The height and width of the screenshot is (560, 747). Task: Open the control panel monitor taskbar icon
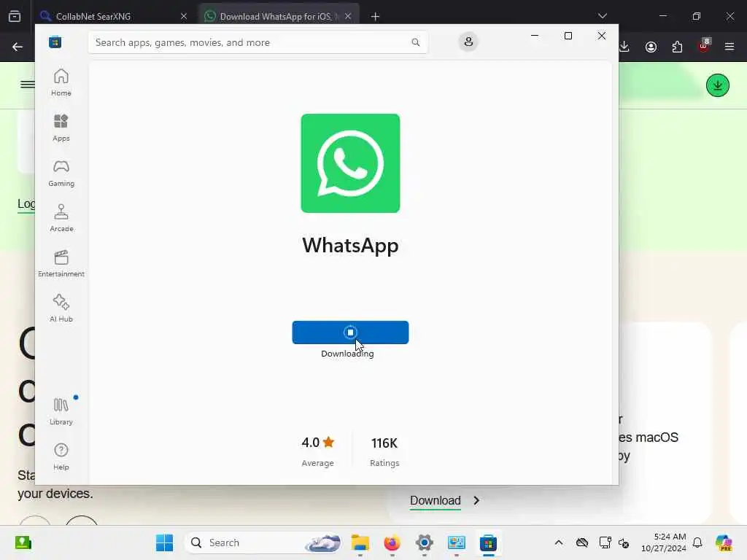pos(457,542)
